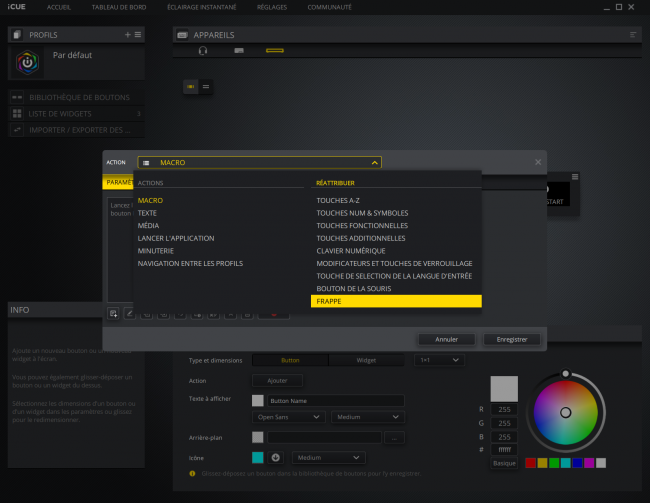Image resolution: width=650 pixels, height=503 pixels.
Task: Open the Profils panel menu icon
Action: (x=138, y=35)
